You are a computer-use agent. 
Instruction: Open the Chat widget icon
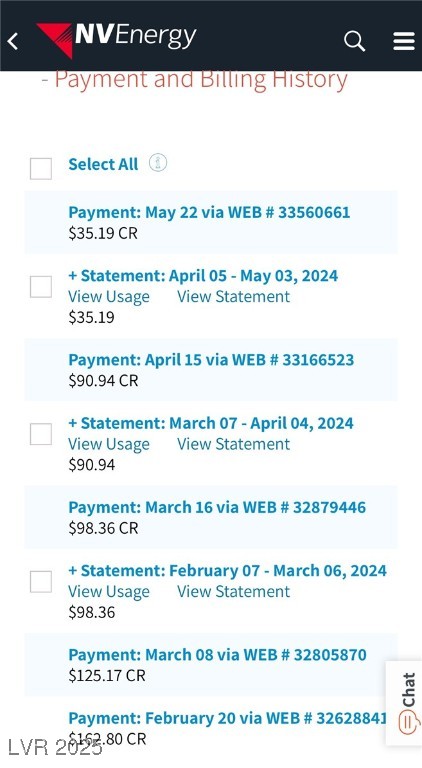(406, 703)
